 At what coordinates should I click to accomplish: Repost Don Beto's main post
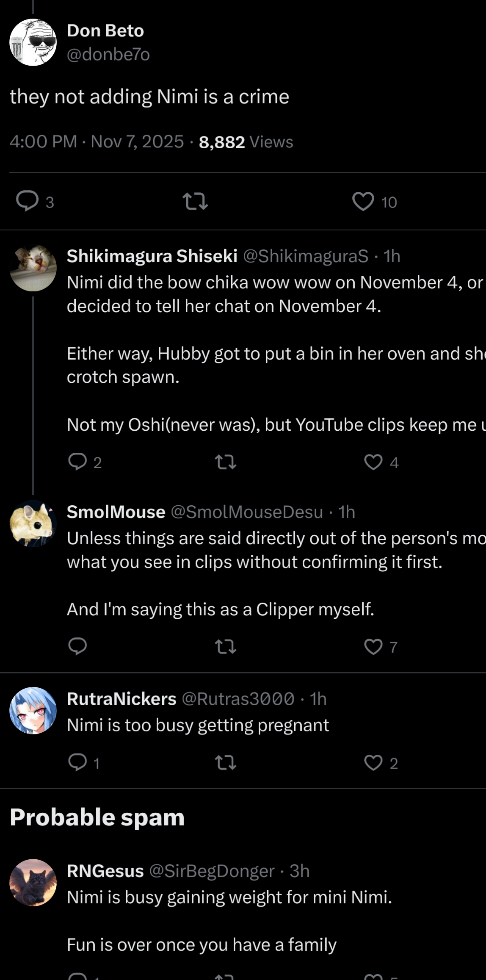pos(195,202)
